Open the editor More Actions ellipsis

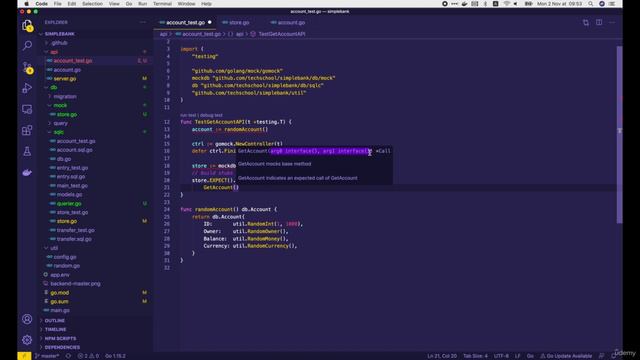click(x=612, y=22)
